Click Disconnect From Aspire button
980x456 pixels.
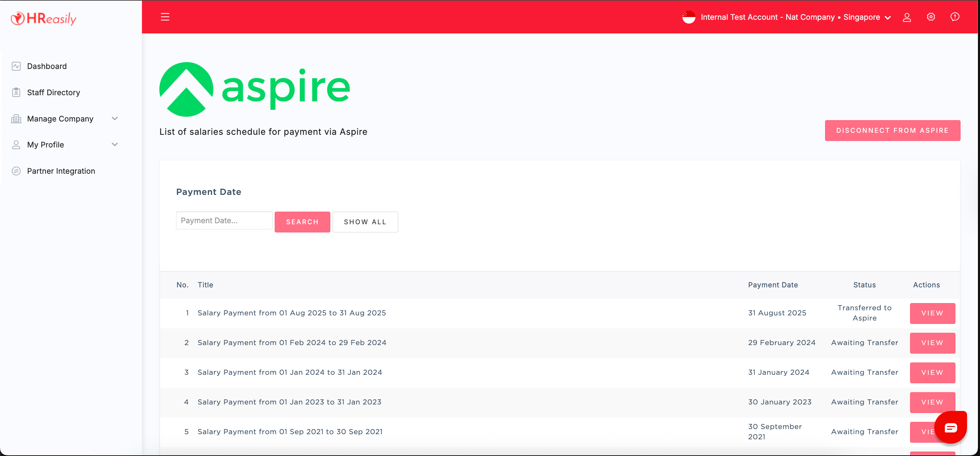tap(892, 131)
